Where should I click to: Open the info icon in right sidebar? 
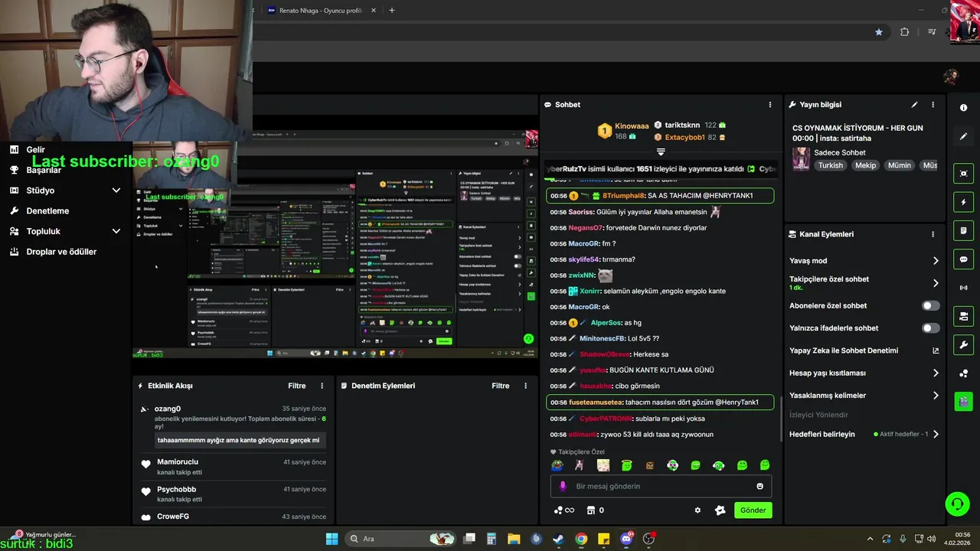tap(963, 108)
